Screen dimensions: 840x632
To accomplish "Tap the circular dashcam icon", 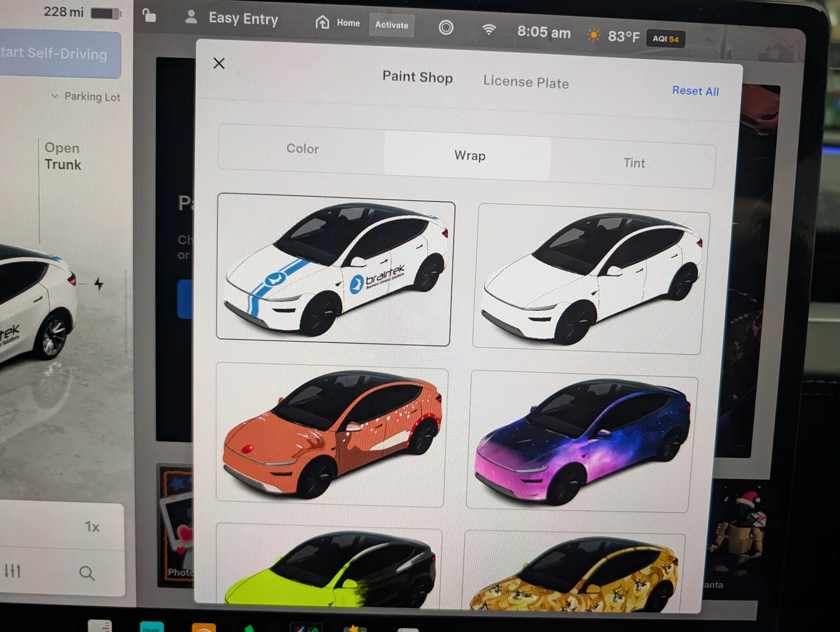I will 446,27.
